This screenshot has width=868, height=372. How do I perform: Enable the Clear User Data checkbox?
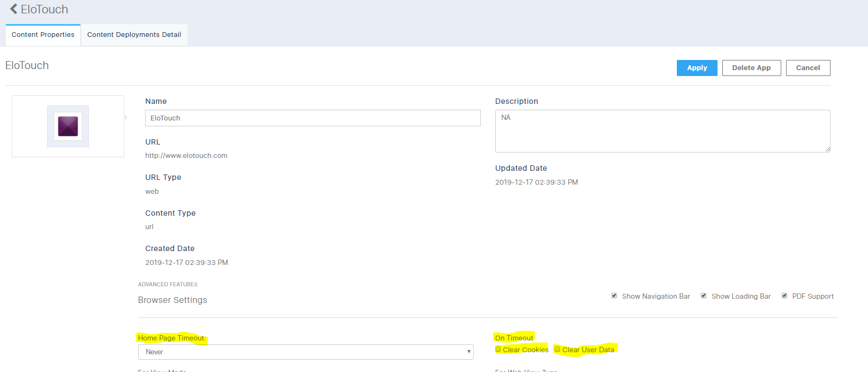click(x=557, y=349)
